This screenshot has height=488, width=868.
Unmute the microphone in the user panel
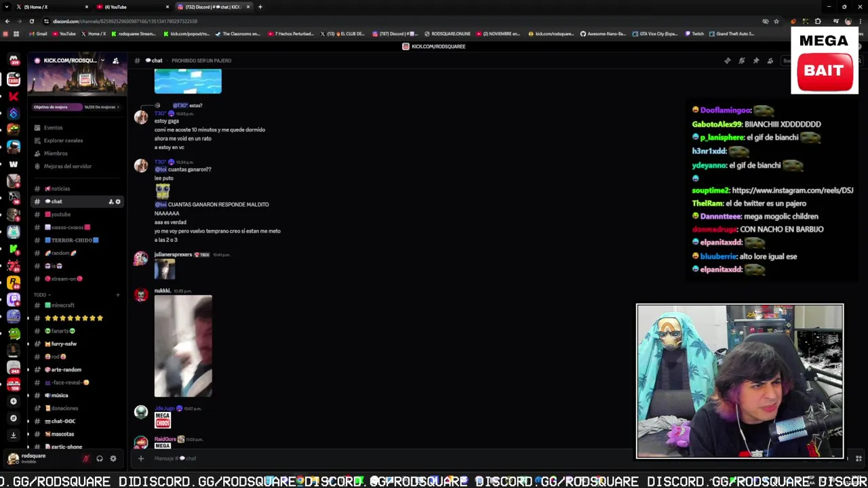(85, 459)
